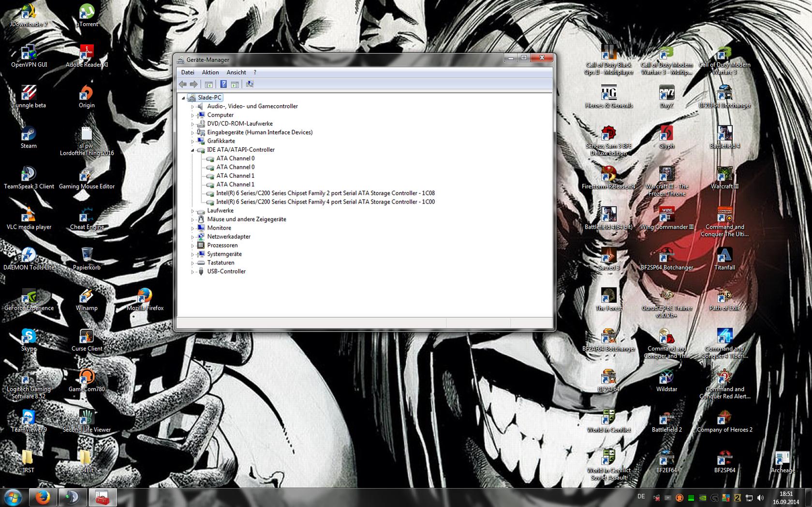The height and width of the screenshot is (507, 812).
Task: Expand the Grafikkarte node
Action: [192, 141]
